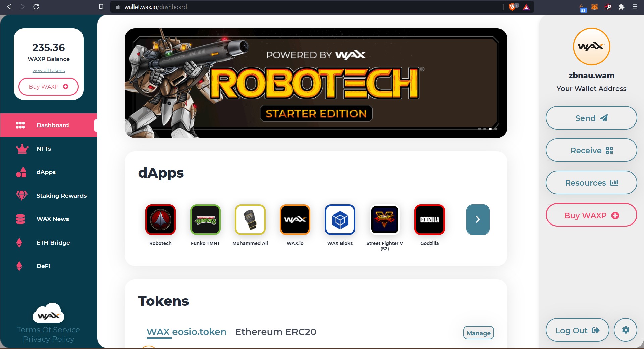
Task: Click the Robotech Starter Edition banner
Action: pyautogui.click(x=316, y=83)
